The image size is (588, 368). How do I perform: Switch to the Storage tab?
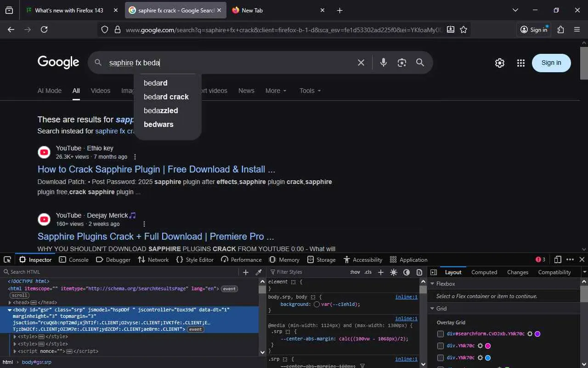[x=321, y=259]
